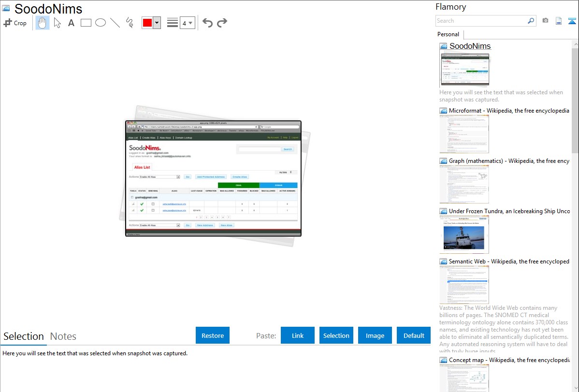
Task: Select the SoodoNims sidebar thumbnail
Action: pos(465,70)
